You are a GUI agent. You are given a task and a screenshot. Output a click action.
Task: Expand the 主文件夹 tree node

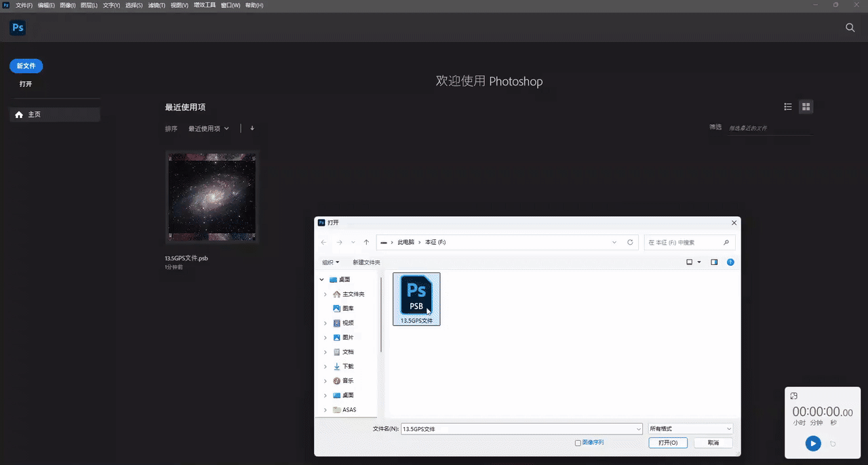tap(325, 294)
